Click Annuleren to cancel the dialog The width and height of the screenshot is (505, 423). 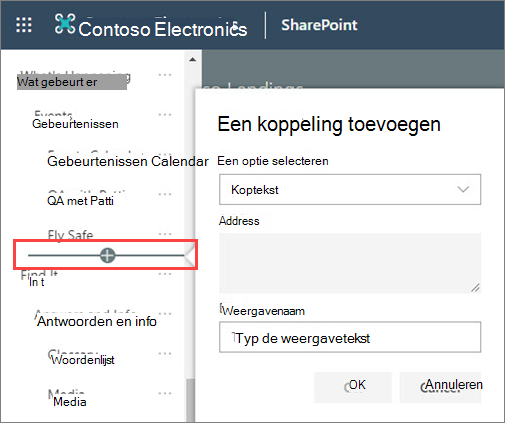click(440, 387)
